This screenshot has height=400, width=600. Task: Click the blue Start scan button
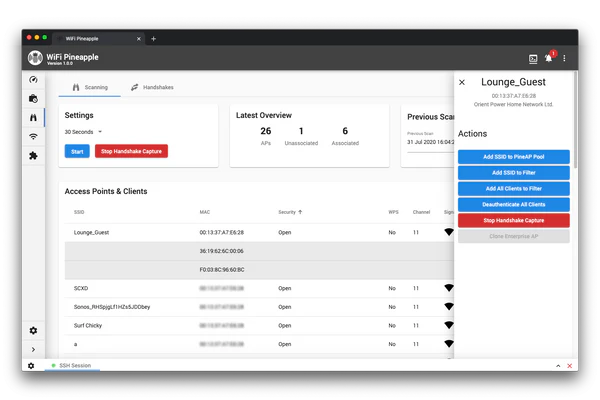coord(76,151)
